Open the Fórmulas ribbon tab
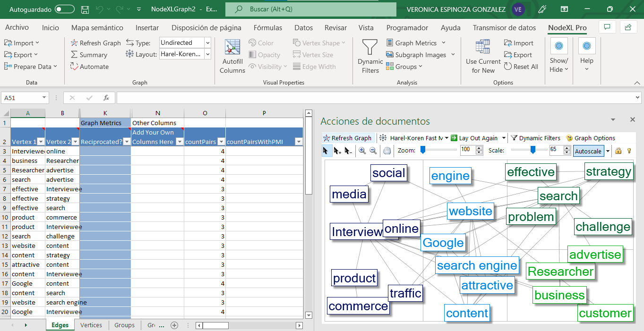 (267, 28)
